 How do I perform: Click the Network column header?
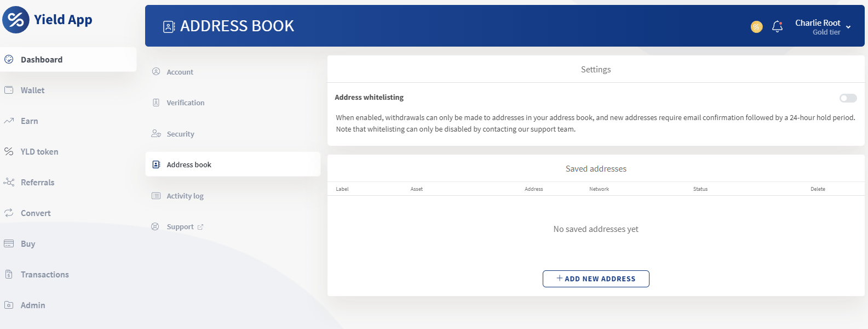tap(599, 189)
